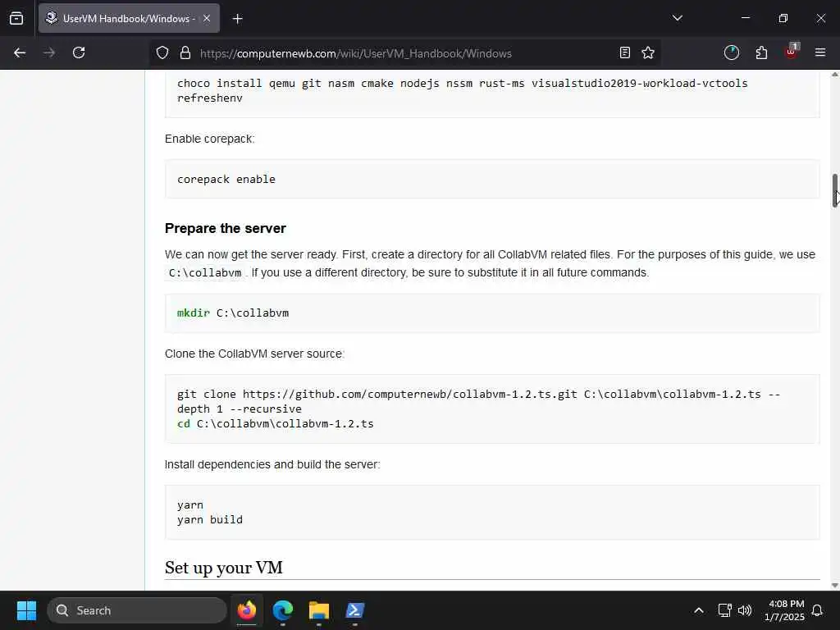Screen dimensions: 840x630
Task: Open Firefox application hamburger menu
Action: [x=820, y=52]
